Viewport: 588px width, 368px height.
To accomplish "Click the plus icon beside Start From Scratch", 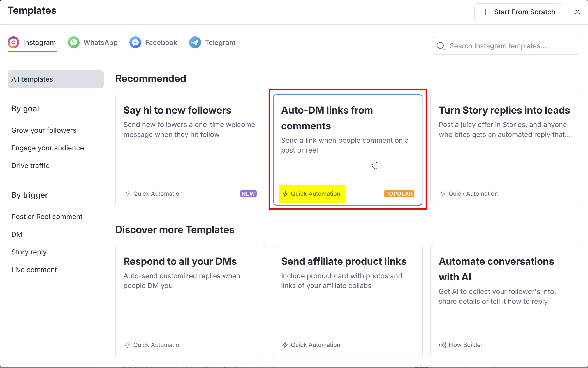I will click(x=485, y=12).
